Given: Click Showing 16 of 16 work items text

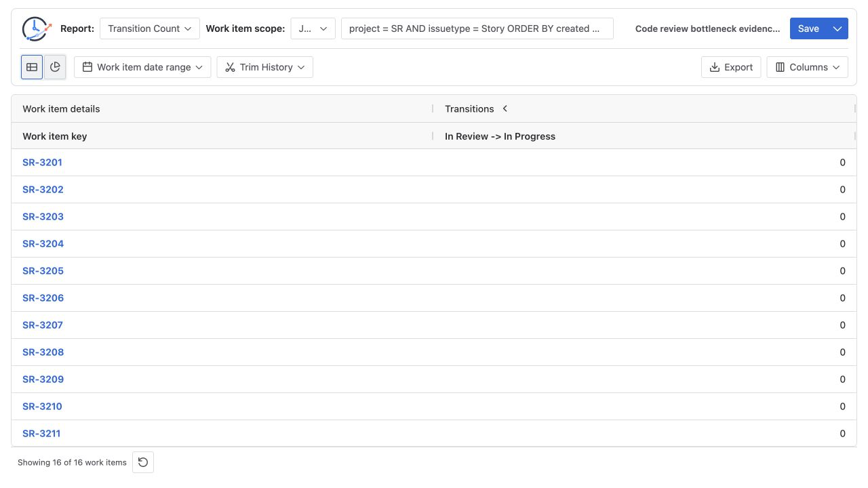Looking at the screenshot, I should coord(72,462).
